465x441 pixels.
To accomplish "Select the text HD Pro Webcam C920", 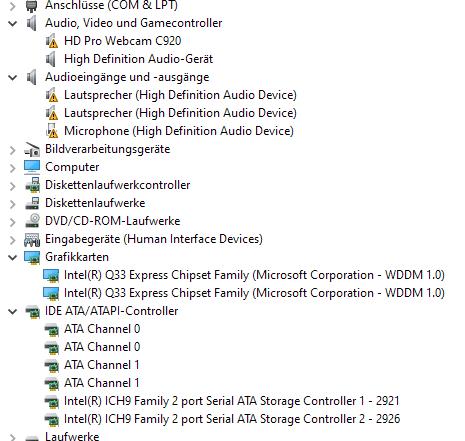I will (x=123, y=41).
